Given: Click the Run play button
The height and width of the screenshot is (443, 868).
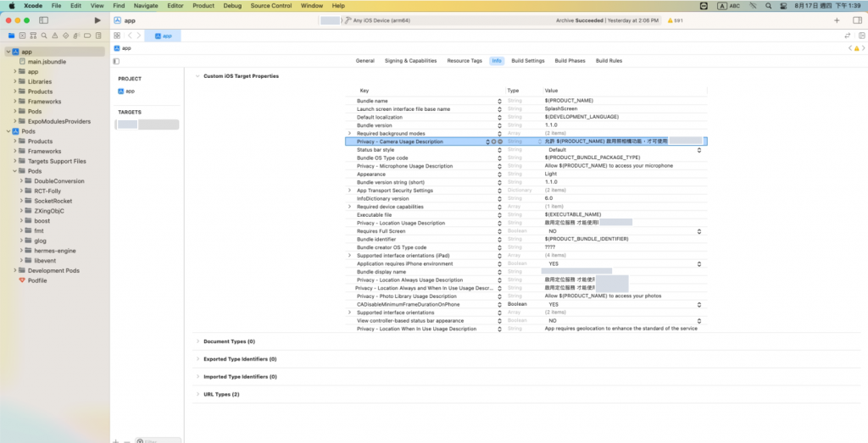Looking at the screenshot, I should 97,20.
